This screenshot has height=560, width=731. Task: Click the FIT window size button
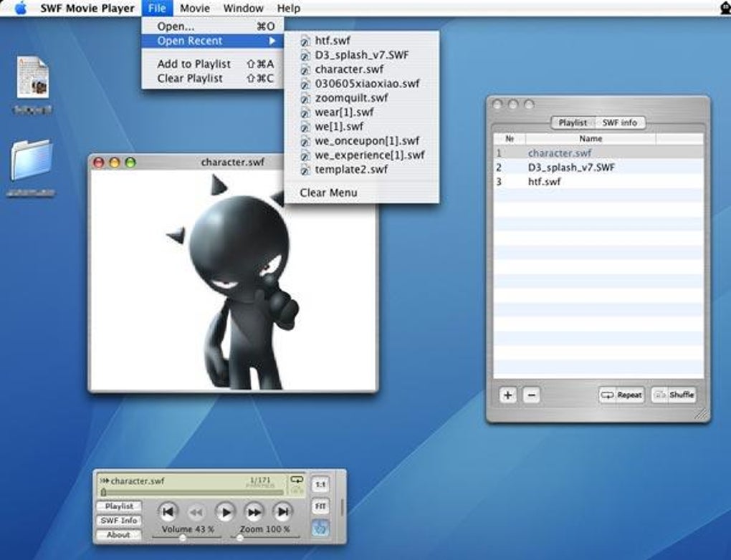320,506
